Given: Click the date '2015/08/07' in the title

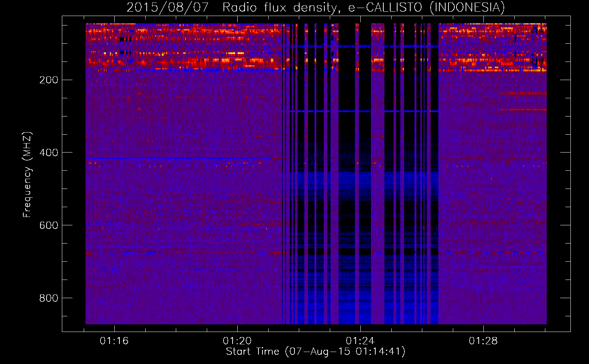Looking at the screenshot, I should pyautogui.click(x=167, y=7).
